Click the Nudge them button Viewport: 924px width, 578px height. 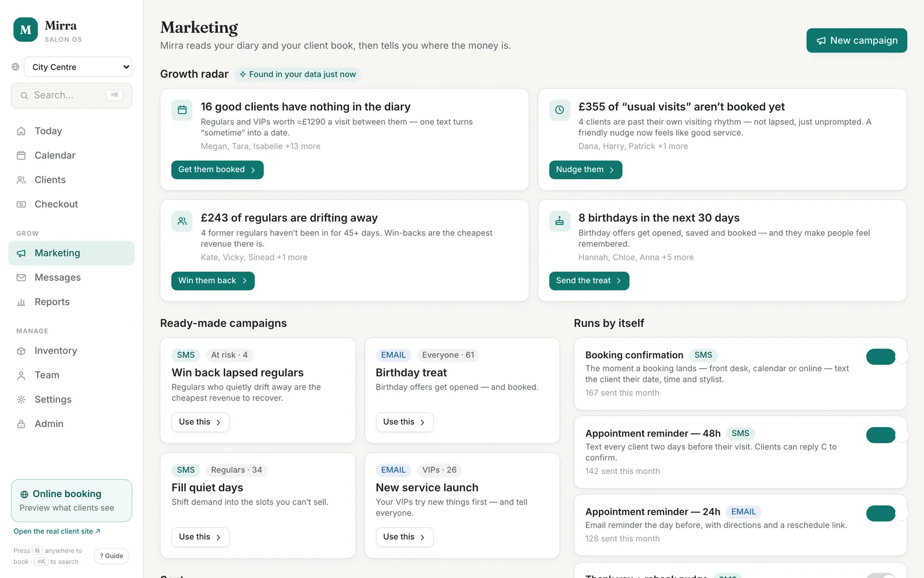coord(585,169)
